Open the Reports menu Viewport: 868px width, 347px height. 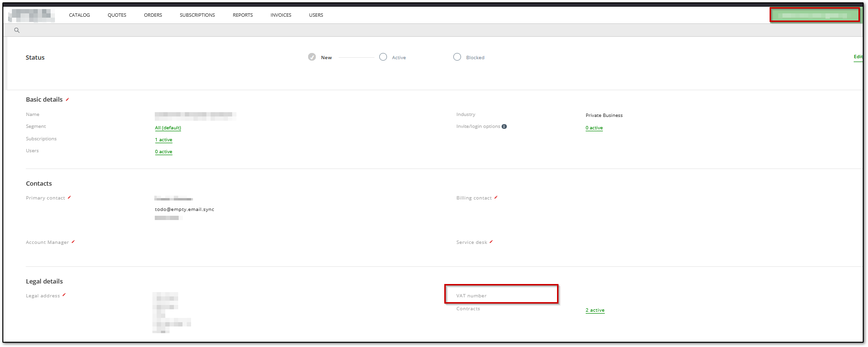click(243, 15)
